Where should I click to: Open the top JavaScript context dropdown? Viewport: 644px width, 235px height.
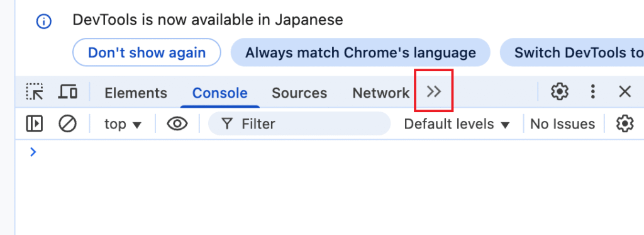123,124
